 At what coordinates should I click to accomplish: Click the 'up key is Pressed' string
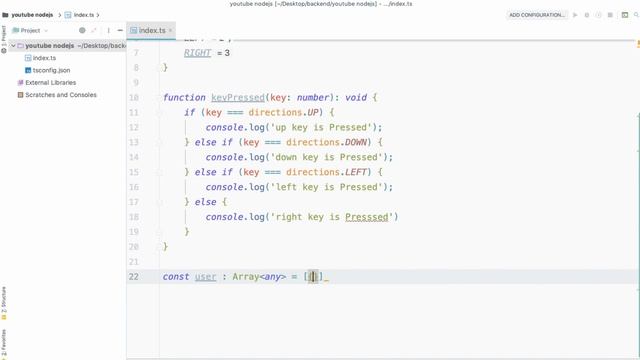pos(321,128)
